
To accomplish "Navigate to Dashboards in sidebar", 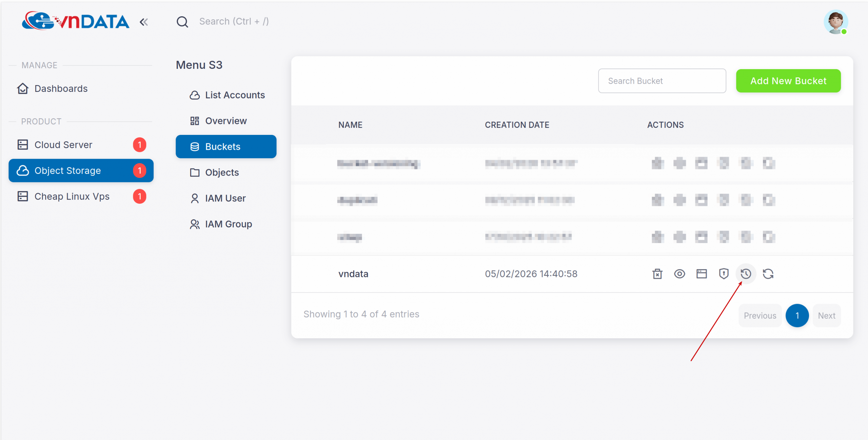I will (61, 88).
